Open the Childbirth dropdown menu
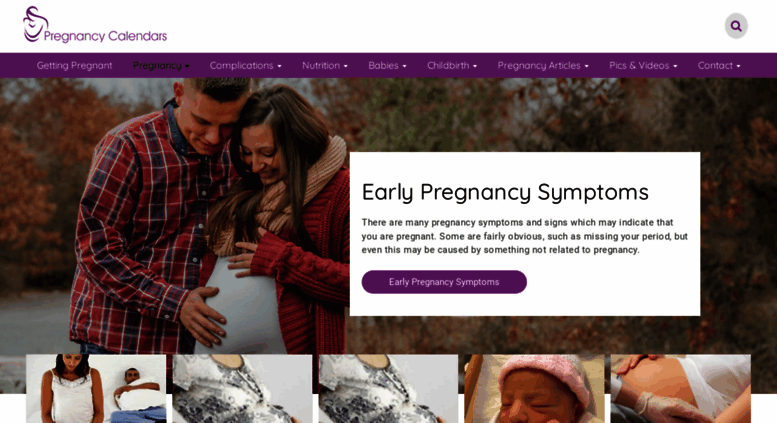777x423 pixels. click(x=452, y=65)
